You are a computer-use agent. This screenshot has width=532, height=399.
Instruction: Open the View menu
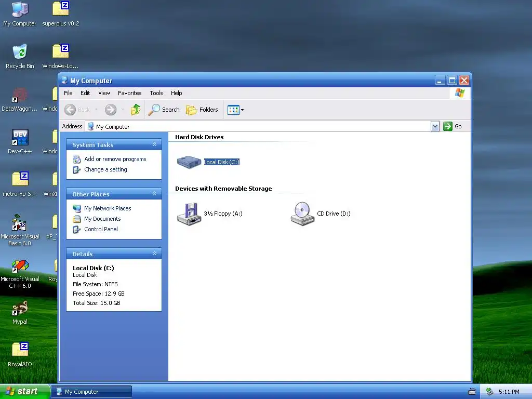(x=104, y=93)
